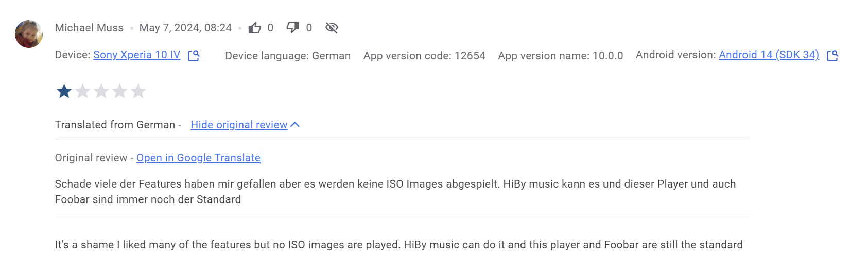The width and height of the screenshot is (868, 269).
Task: Click the reviewer name Michael Muss
Action: (x=89, y=28)
